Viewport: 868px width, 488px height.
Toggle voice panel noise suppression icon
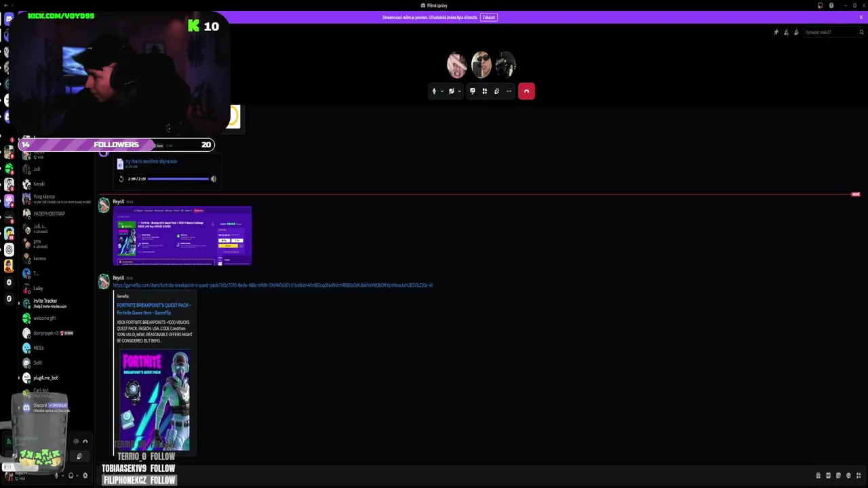[x=76, y=441]
